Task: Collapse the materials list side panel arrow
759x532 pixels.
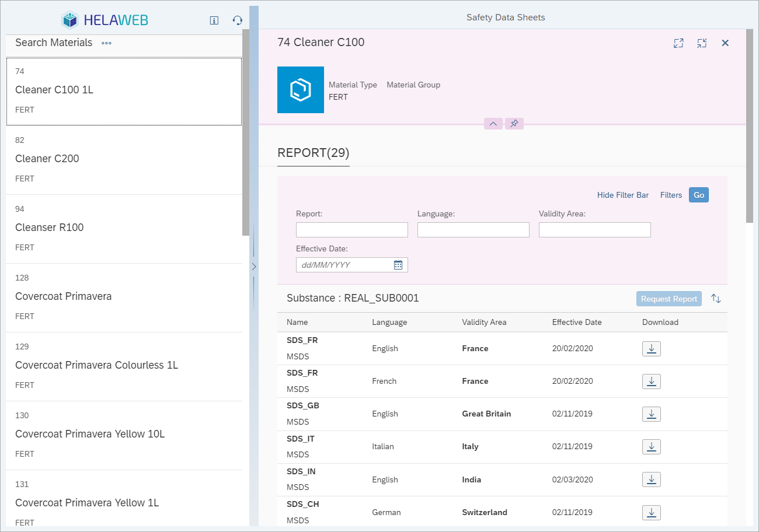Action: [x=254, y=267]
